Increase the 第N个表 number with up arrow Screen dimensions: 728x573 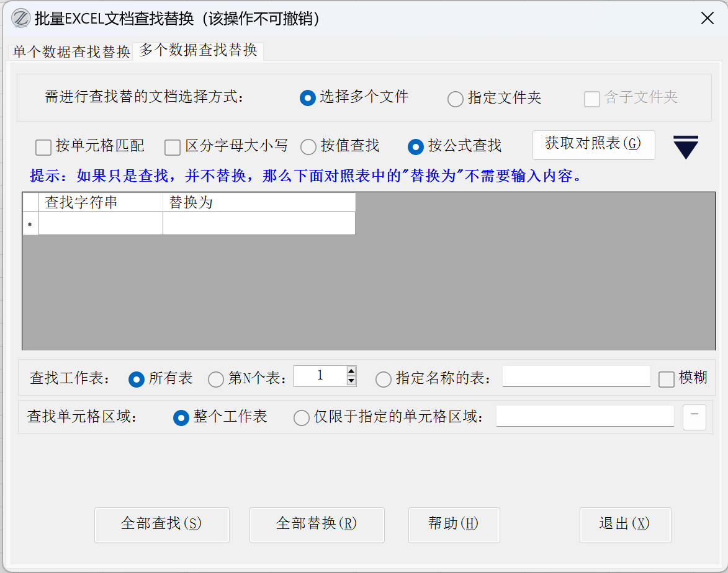pyautogui.click(x=351, y=371)
